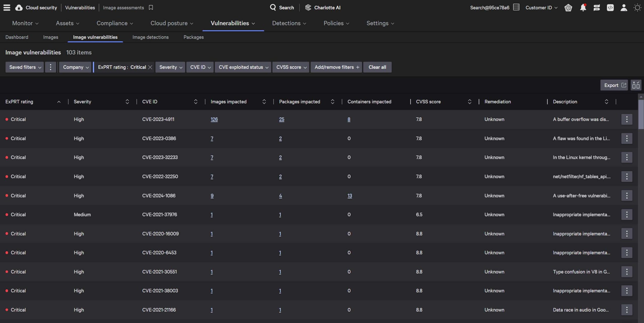The image size is (644, 323).
Task: Click Add/remove filters button
Action: pyautogui.click(x=336, y=67)
